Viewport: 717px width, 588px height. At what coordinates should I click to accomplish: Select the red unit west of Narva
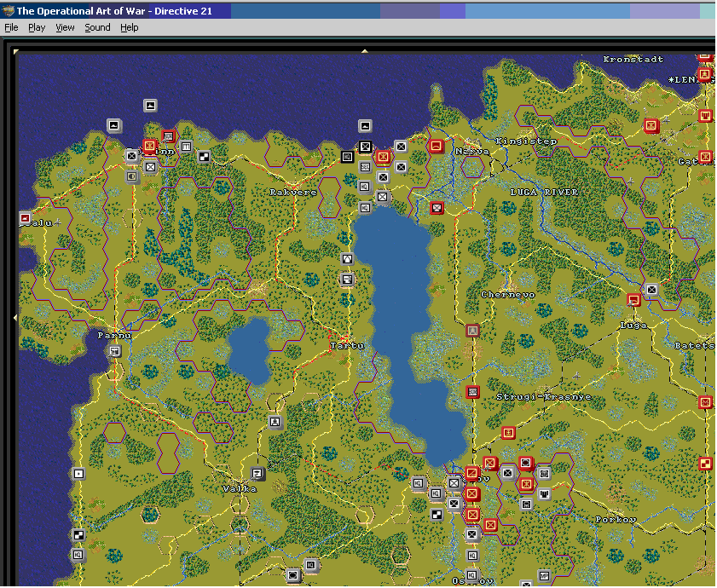[437, 146]
